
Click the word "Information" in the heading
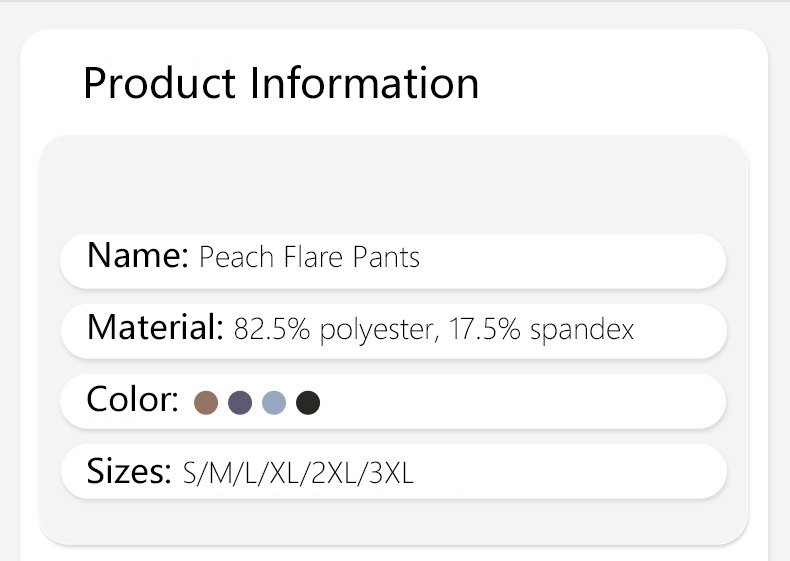(364, 83)
